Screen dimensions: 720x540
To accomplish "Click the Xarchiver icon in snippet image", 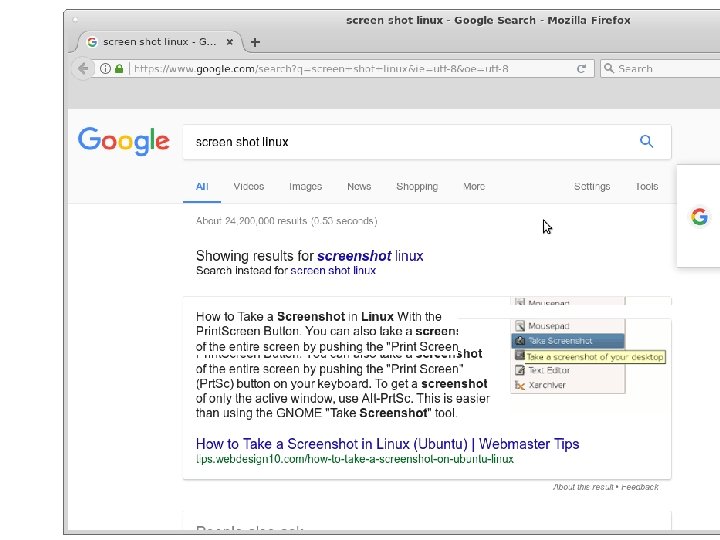I will tap(520, 385).
